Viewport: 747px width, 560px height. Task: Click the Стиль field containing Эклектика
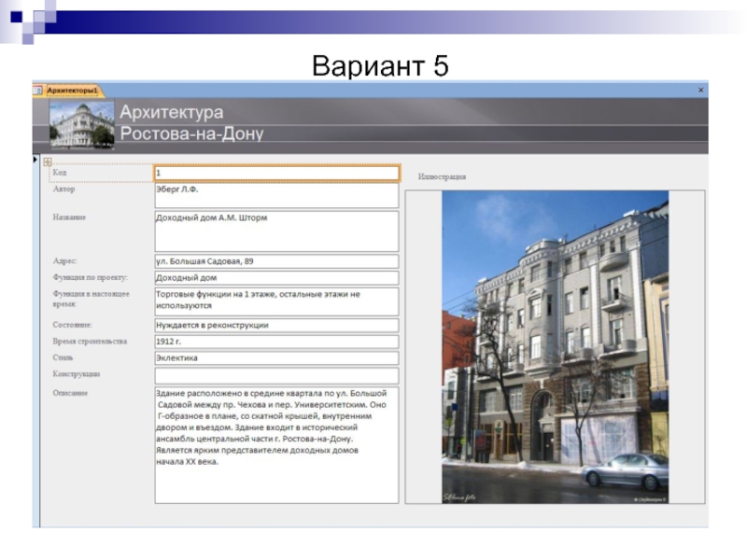tap(275, 357)
